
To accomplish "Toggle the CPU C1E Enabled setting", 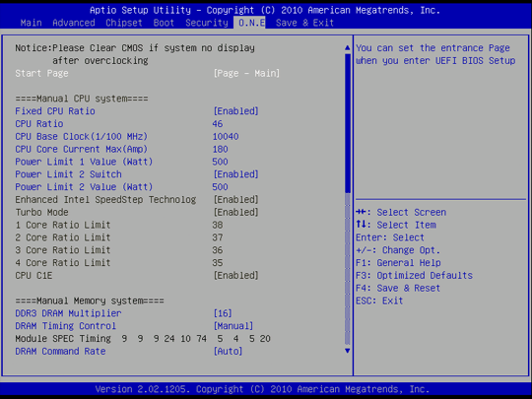I will pyautogui.click(x=235, y=276).
